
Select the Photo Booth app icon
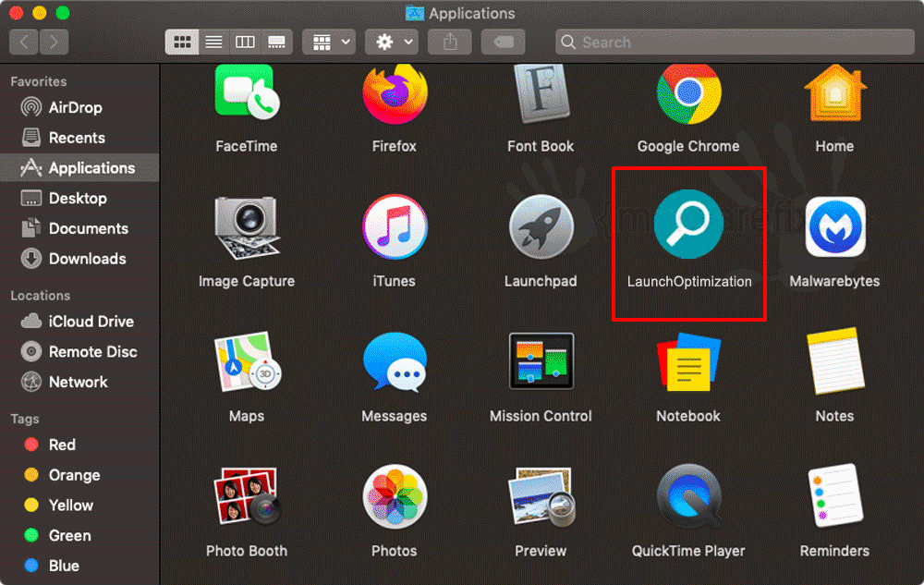247,496
